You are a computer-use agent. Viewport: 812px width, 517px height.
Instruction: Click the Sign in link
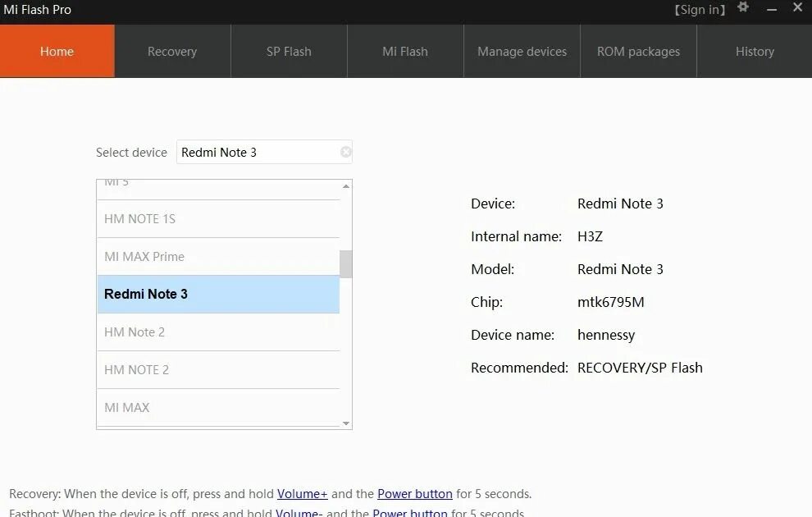(700, 9)
